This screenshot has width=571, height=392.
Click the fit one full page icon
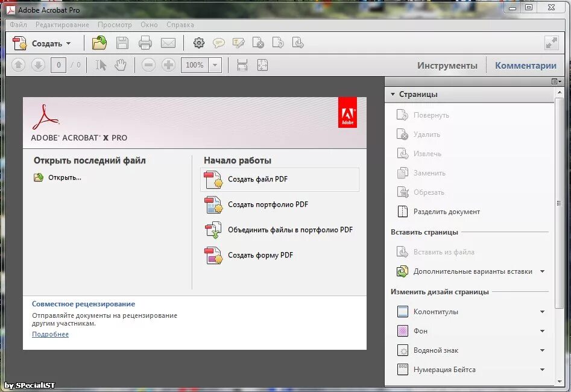(x=262, y=65)
